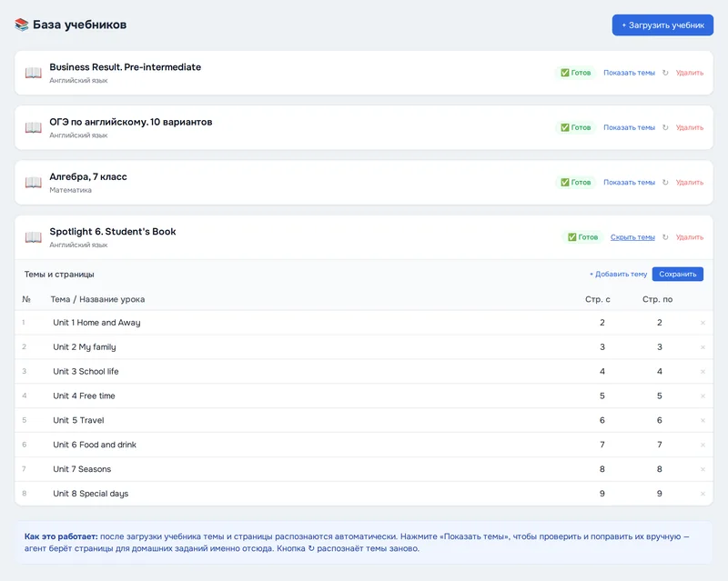Delete Business Result textbook via Удалить
The height and width of the screenshot is (581, 728).
(690, 73)
